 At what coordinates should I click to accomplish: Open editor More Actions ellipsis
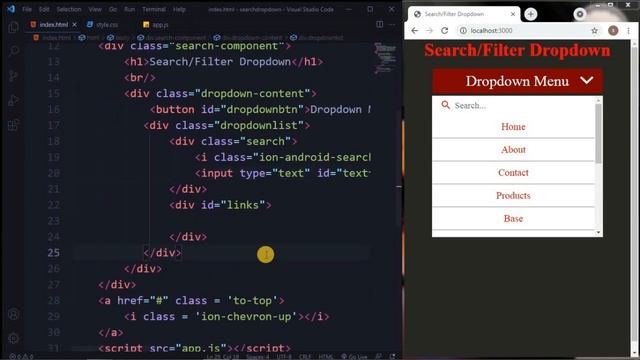click(x=392, y=24)
